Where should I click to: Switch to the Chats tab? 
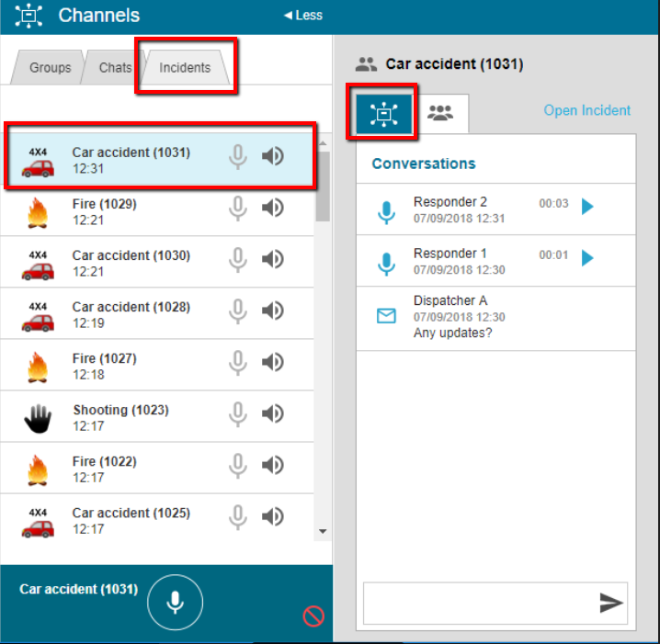(x=115, y=68)
